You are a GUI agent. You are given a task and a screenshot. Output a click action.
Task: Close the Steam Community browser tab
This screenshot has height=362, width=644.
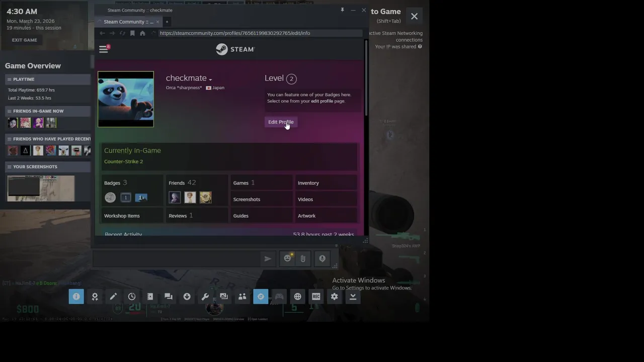[157, 22]
